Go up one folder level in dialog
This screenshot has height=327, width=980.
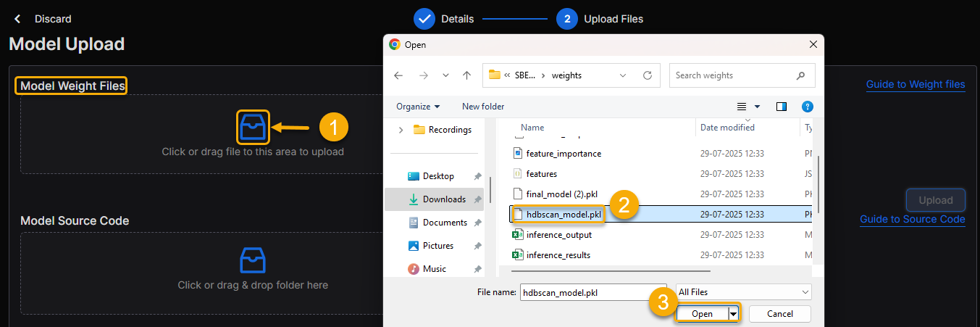(467, 75)
